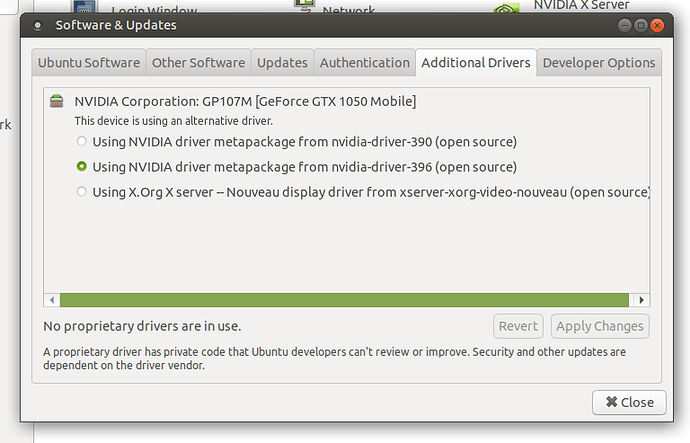Click the Revert button
The image size is (690, 443).
coord(518,326)
